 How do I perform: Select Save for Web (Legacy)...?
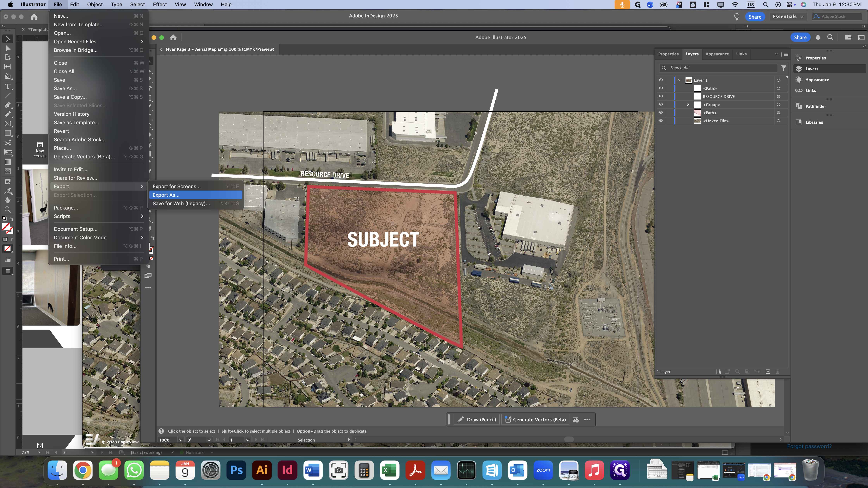click(x=195, y=203)
